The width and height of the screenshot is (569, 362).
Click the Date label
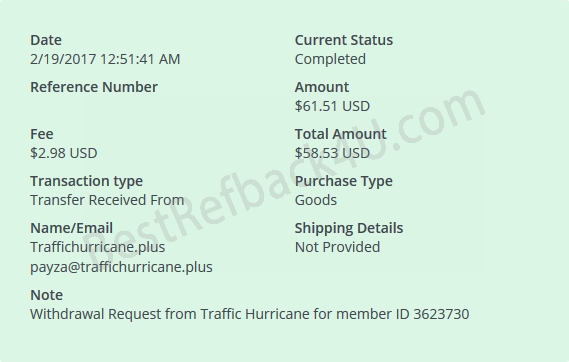click(46, 40)
